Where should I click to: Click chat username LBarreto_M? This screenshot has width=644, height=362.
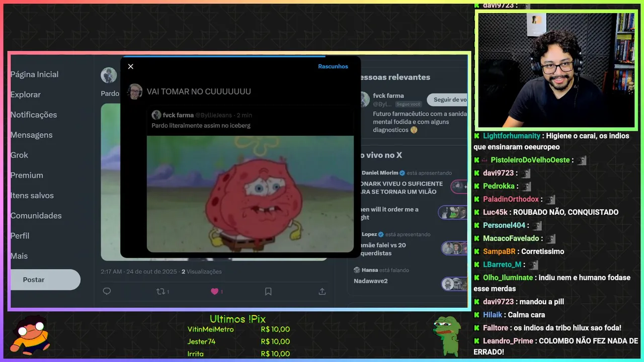[502, 264]
